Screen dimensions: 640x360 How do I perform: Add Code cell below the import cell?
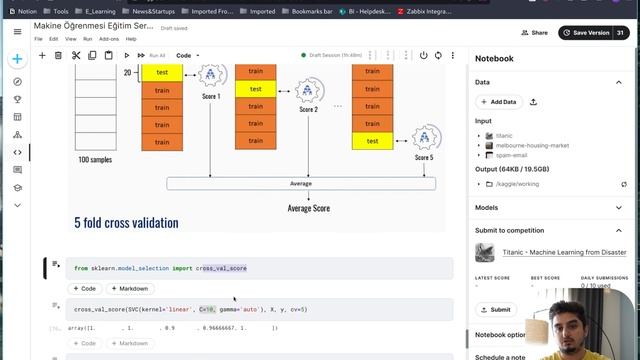84,289
